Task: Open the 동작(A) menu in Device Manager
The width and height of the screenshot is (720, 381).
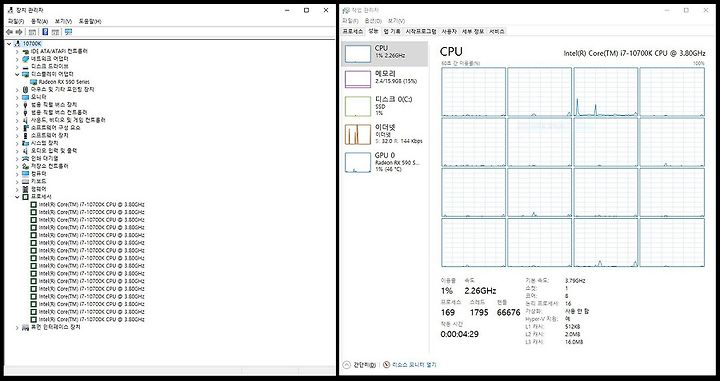Action: click(39, 21)
